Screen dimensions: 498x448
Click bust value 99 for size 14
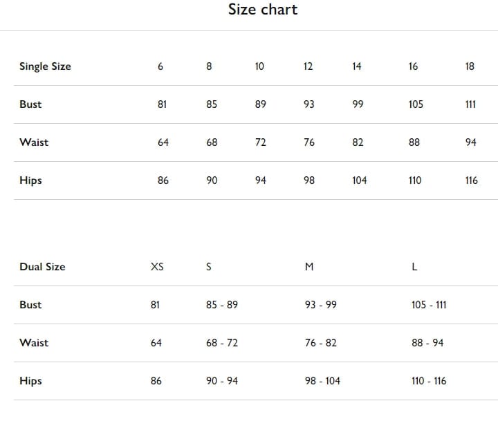[x=358, y=104]
